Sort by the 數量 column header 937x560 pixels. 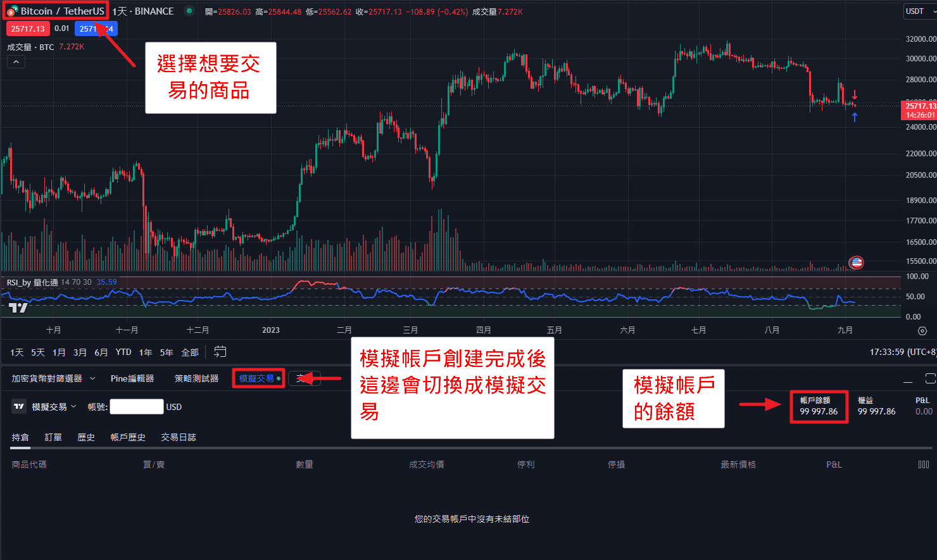point(305,464)
